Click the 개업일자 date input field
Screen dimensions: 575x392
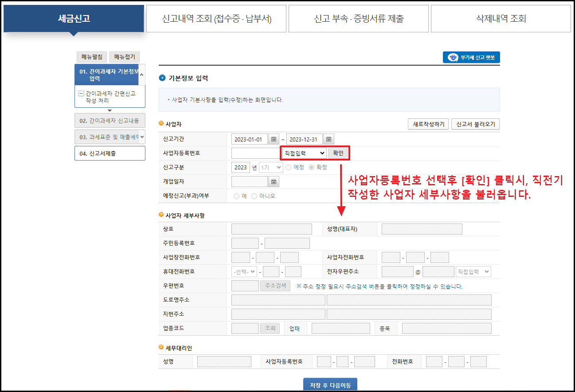[x=250, y=182]
